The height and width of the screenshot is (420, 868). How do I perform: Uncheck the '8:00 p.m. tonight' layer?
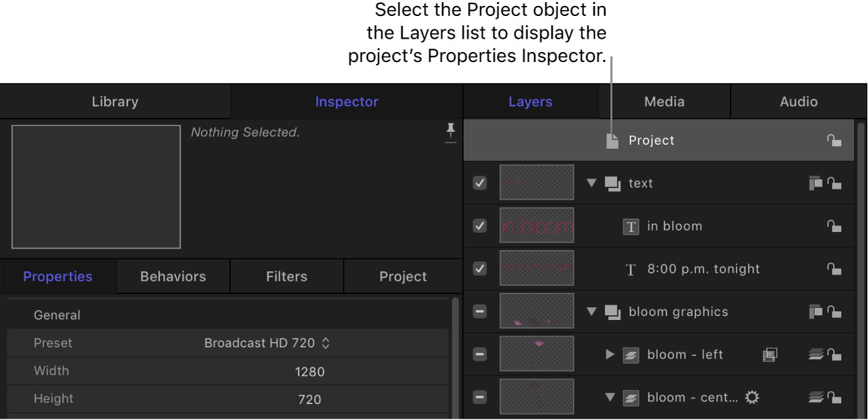[479, 269]
